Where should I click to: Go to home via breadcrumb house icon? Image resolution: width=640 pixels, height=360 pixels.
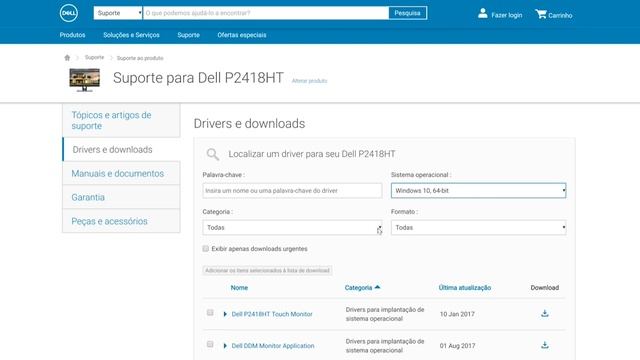click(x=67, y=58)
